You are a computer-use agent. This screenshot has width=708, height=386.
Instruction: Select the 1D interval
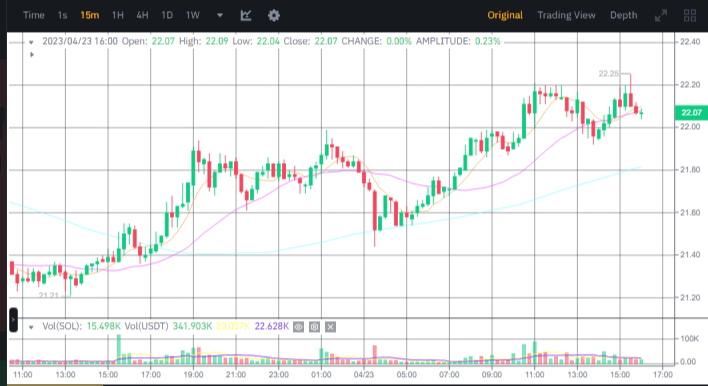tap(167, 15)
